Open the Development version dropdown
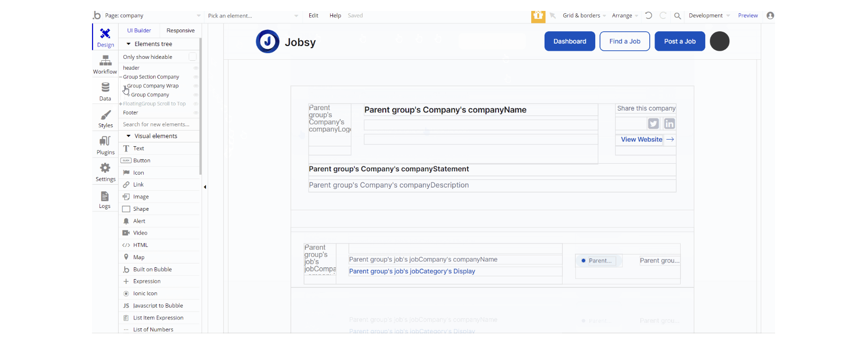868x338 pixels. (x=709, y=16)
